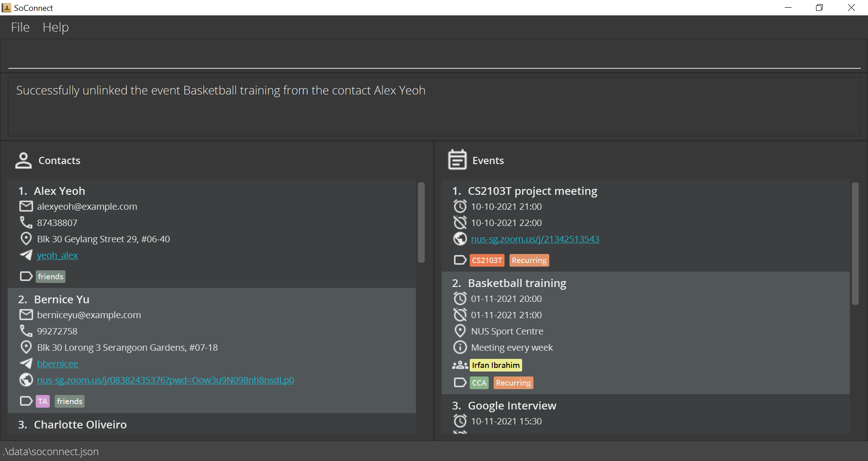Screen dimensions: 868x461
Task: Click the globe icon beside the CS2103T meeting zoom link
Action: (460, 239)
